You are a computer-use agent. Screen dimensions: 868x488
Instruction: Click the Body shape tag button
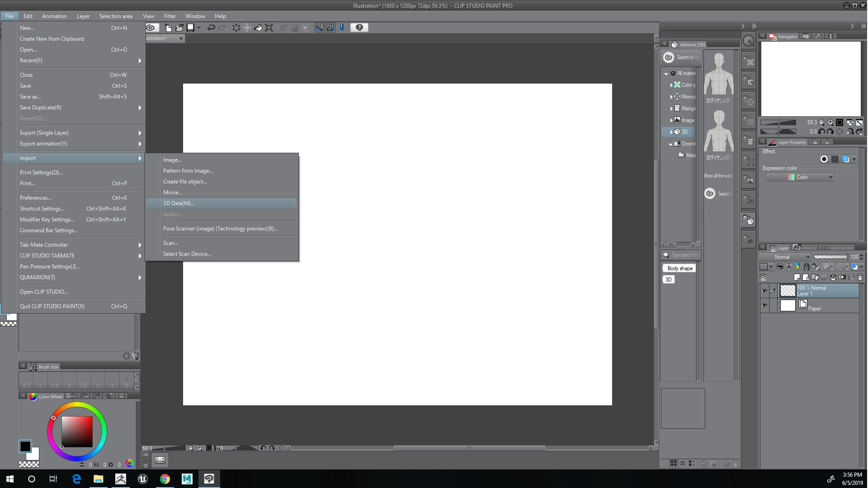coord(679,268)
